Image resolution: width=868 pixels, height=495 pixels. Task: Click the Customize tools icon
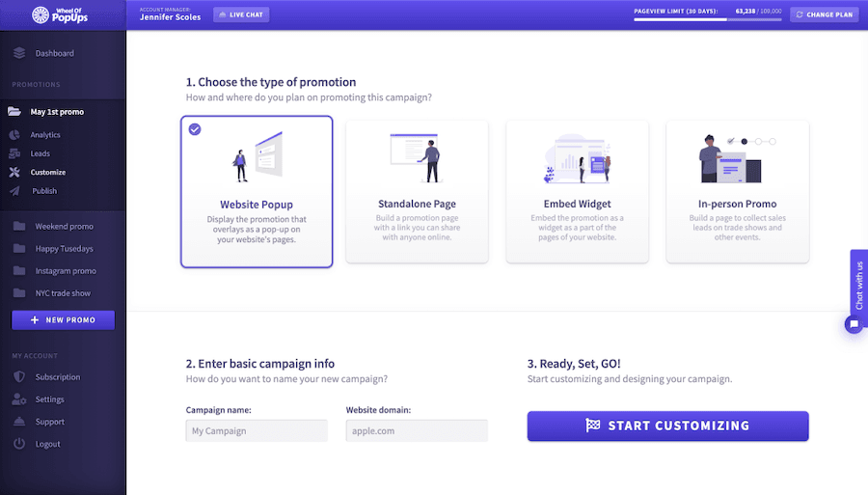tap(14, 173)
